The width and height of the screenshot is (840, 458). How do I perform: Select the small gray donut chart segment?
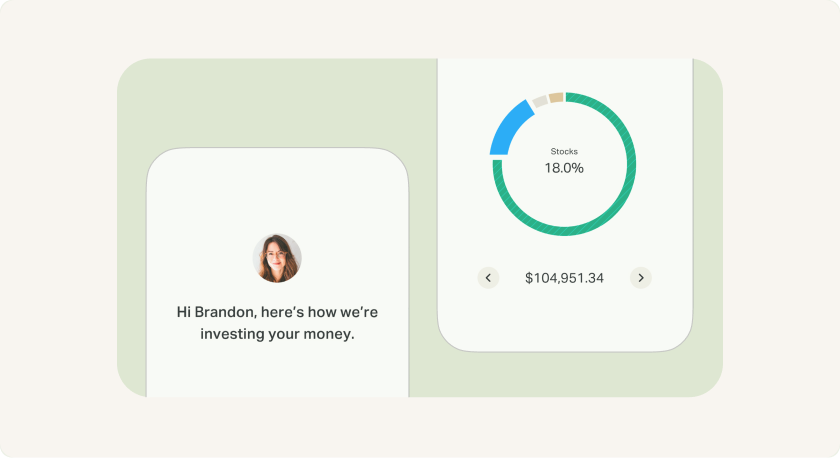539,101
